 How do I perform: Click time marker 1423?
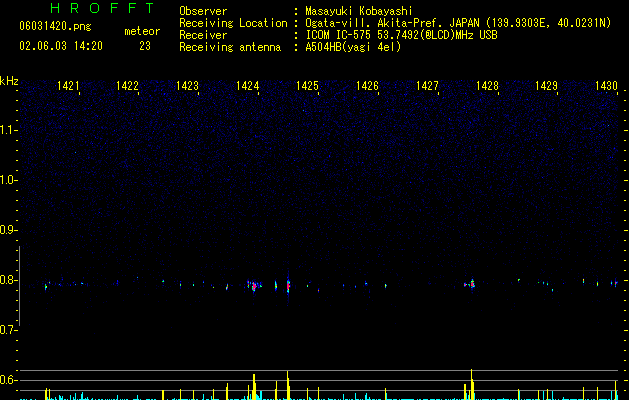click(187, 86)
